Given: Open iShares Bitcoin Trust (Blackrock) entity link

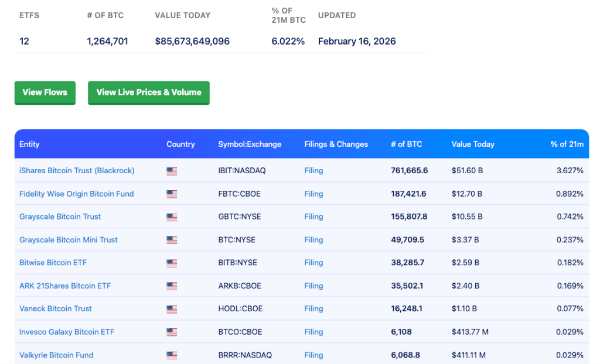Looking at the screenshot, I should pos(77,170).
